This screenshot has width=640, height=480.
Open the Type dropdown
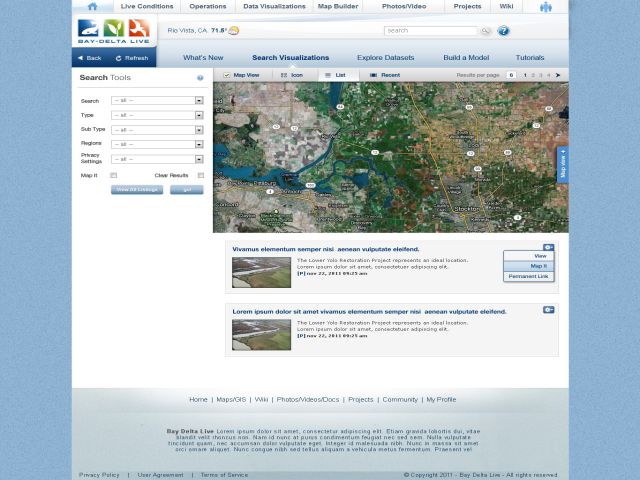[x=157, y=115]
